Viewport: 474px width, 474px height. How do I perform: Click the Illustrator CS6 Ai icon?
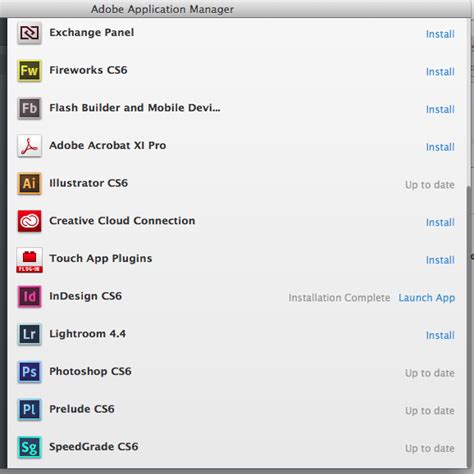click(x=29, y=183)
